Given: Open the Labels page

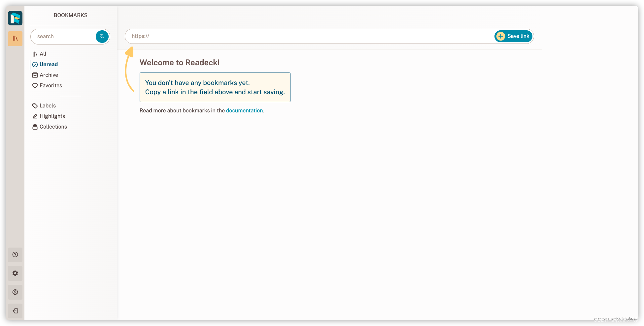Looking at the screenshot, I should 44,105.
